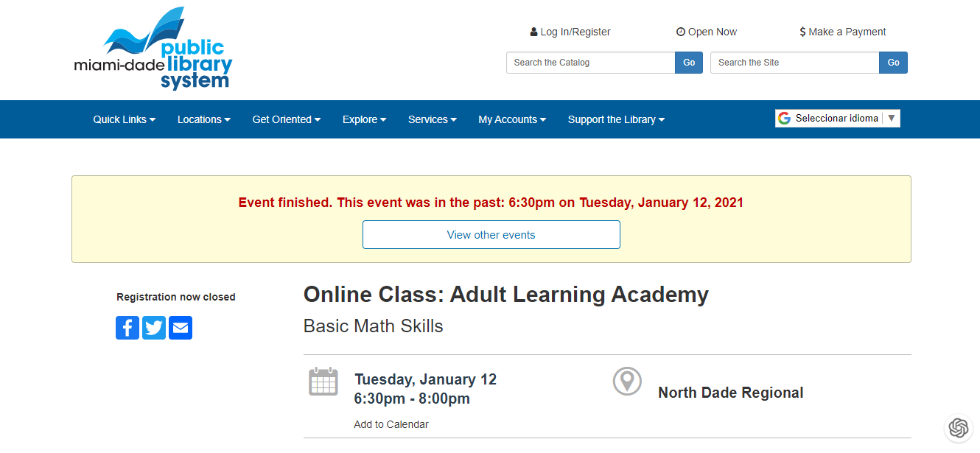980x453 pixels.
Task: Click the location pin icon
Action: [x=627, y=382]
